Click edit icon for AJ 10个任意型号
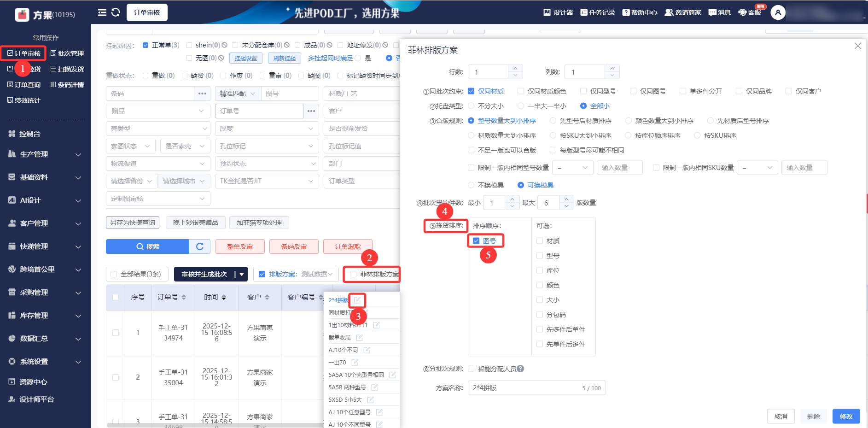Viewport: 868px width, 428px height. point(379,412)
